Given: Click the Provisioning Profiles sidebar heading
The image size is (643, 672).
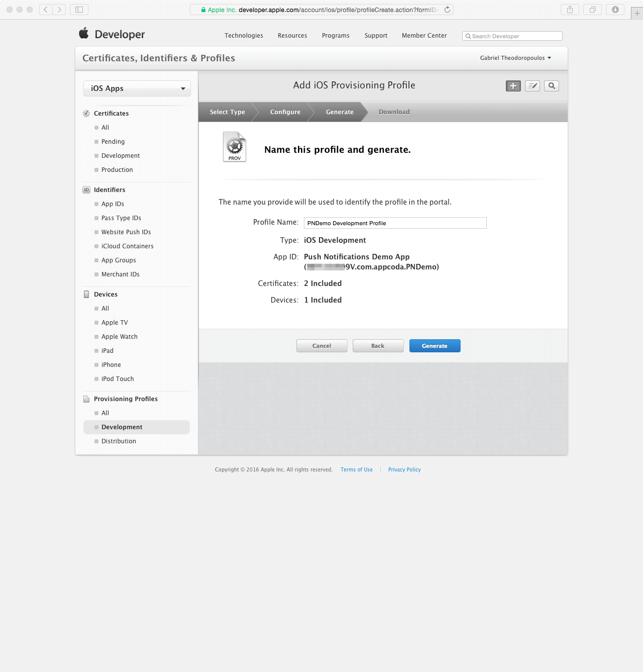Looking at the screenshot, I should [x=126, y=399].
